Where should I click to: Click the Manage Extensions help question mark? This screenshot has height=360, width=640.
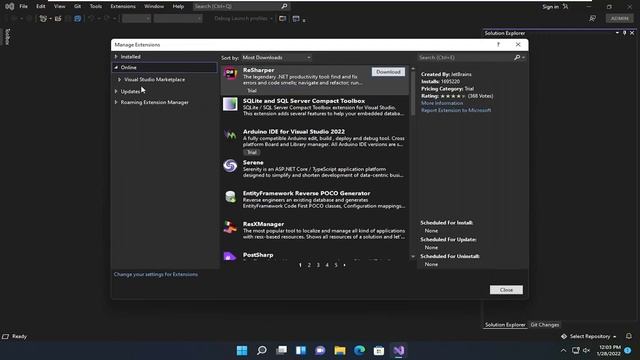pos(498,44)
